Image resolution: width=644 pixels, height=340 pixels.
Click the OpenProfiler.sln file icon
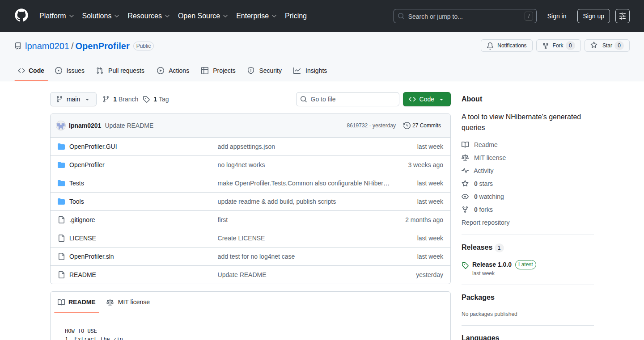[x=61, y=256]
